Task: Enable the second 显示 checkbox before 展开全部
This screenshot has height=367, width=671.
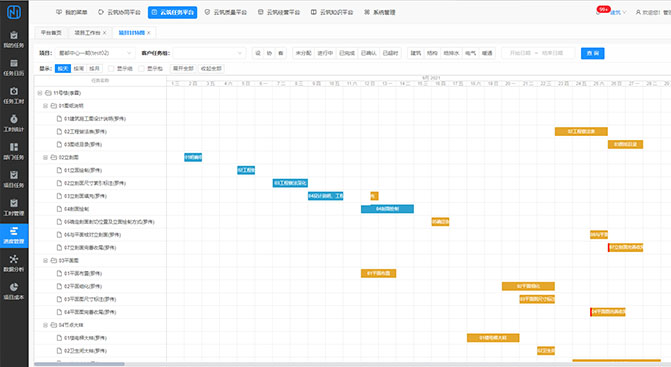Action: click(141, 68)
